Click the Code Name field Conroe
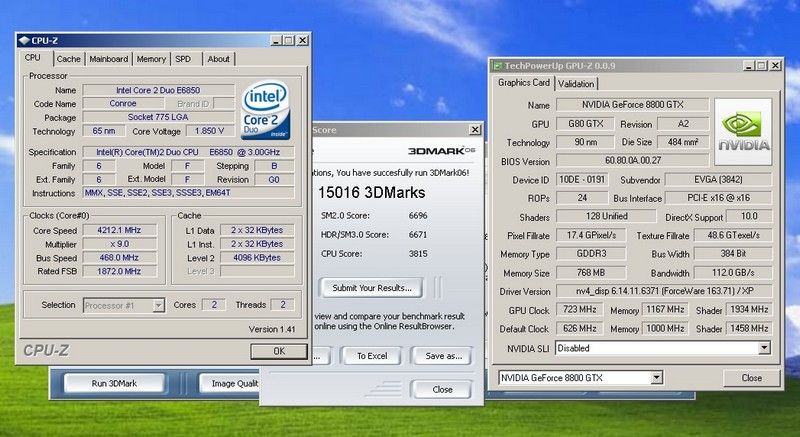 (x=123, y=104)
